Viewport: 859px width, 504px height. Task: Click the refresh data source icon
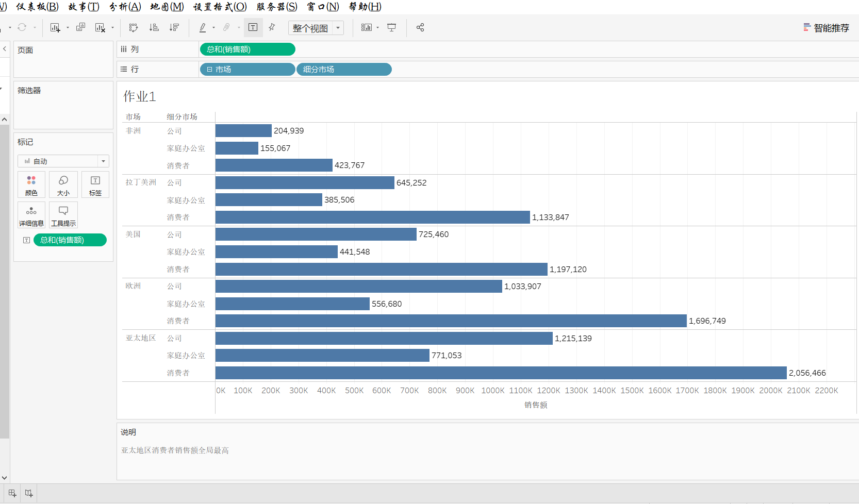(x=22, y=27)
